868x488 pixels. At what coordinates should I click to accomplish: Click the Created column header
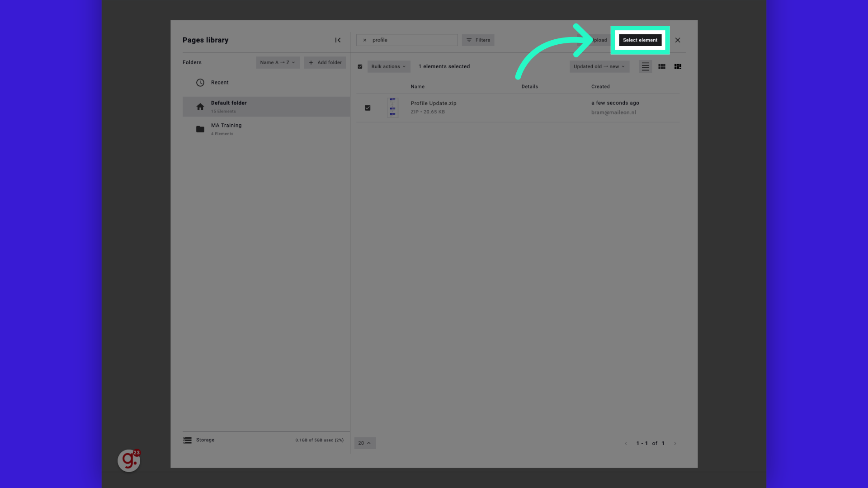pos(600,87)
